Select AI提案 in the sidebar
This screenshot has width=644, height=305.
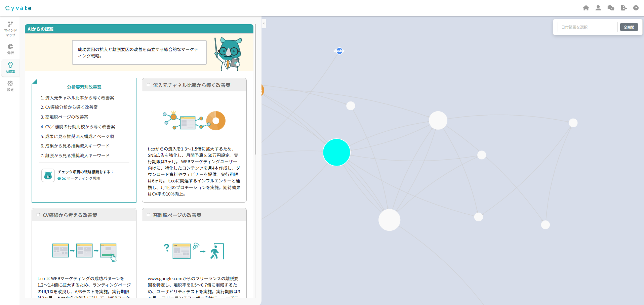point(10,68)
